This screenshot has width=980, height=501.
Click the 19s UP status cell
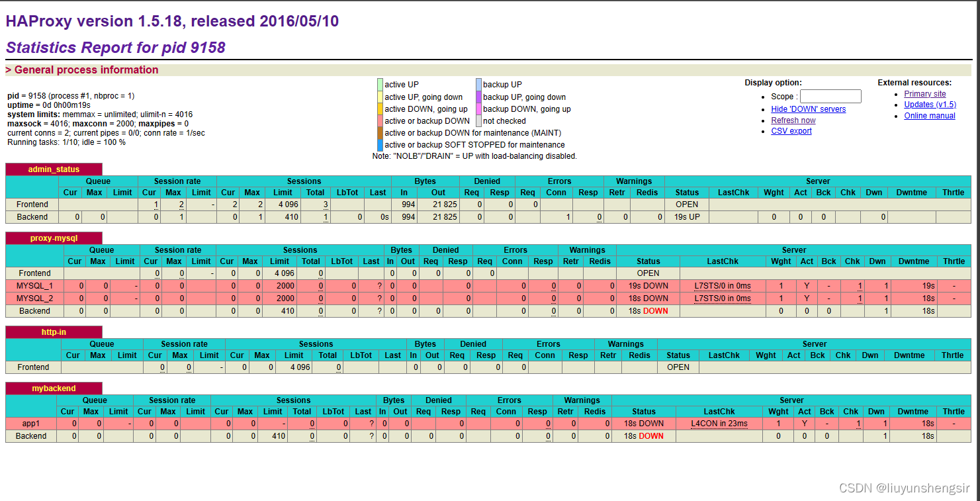click(x=687, y=217)
